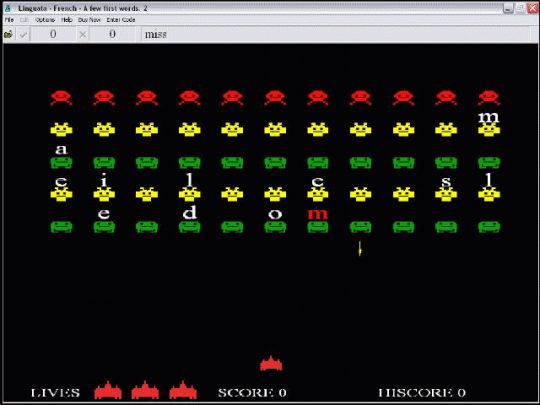Open the greyed-out Edit menu

pyautogui.click(x=24, y=20)
